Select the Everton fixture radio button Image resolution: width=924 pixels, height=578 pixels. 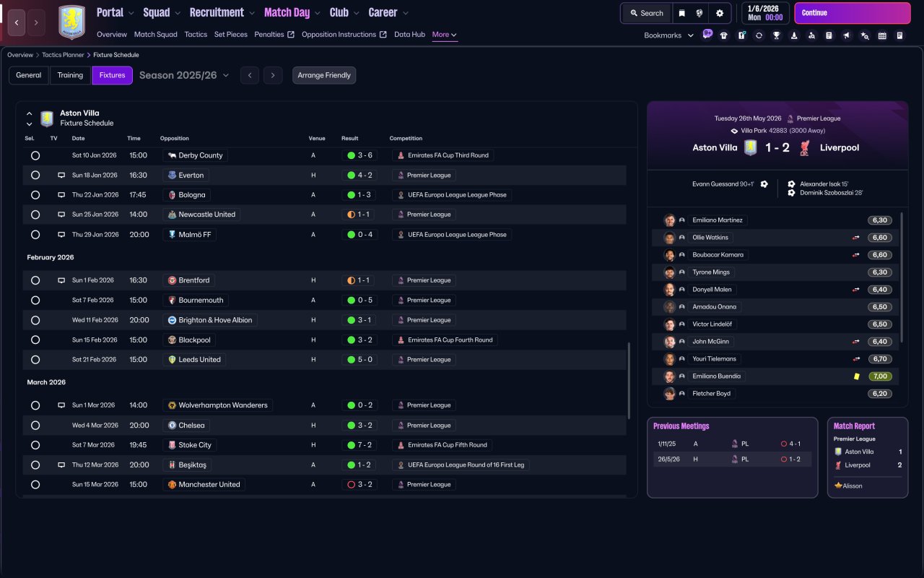click(x=35, y=175)
